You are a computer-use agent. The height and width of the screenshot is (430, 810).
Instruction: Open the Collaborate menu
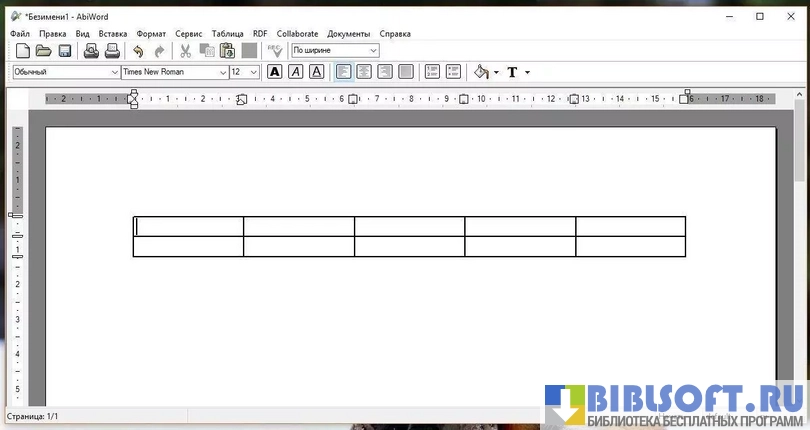297,34
